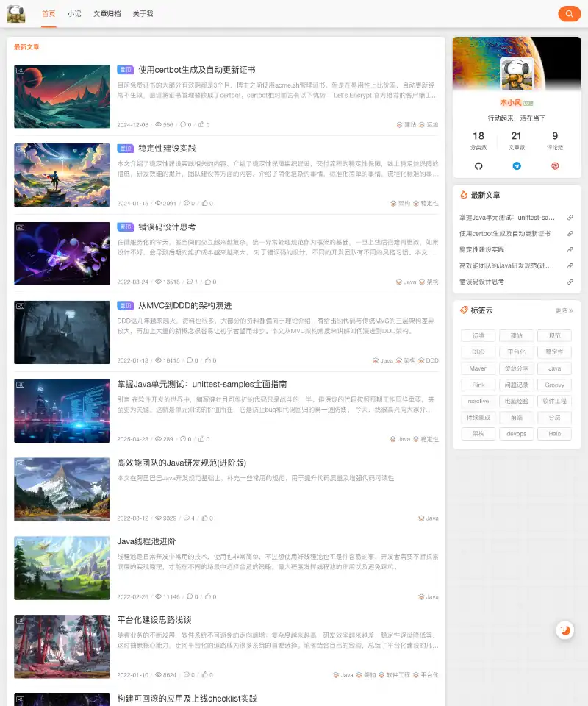Select the Halo tag in tag cloud

(554, 434)
